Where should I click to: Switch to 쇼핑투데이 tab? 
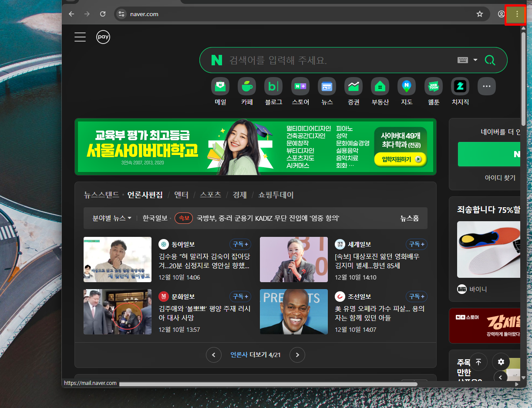point(276,195)
